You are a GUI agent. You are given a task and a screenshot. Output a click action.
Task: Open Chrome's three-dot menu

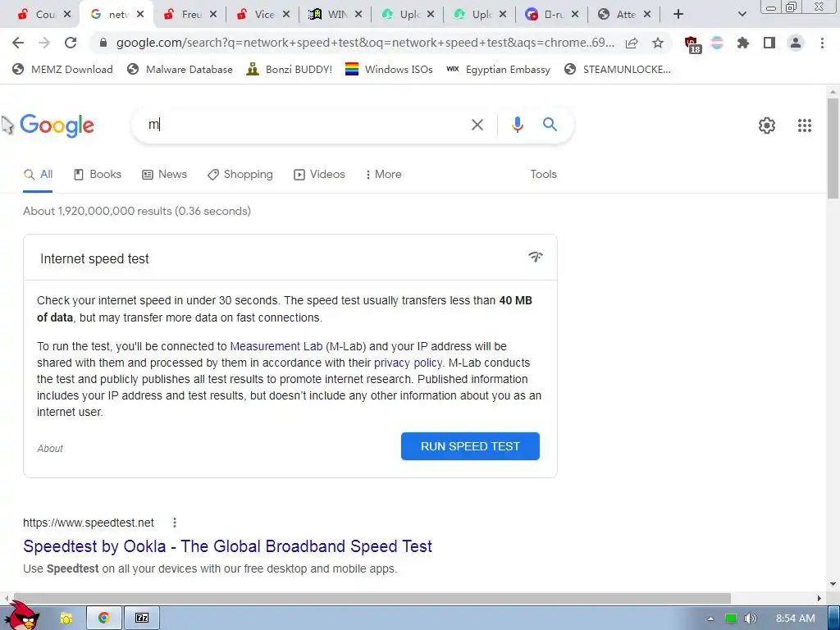point(822,43)
